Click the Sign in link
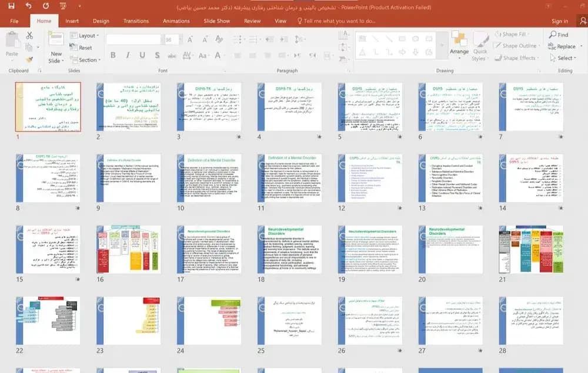588x373 pixels. [560, 21]
